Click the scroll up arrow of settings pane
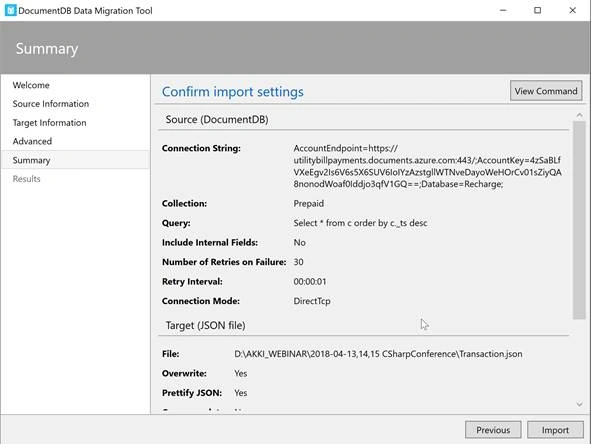591x444 pixels. [579, 115]
